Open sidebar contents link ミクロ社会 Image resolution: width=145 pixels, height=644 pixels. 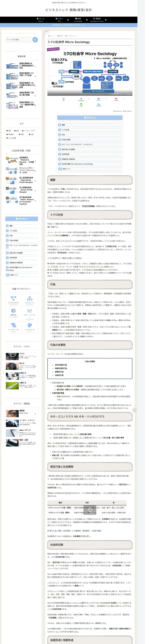pos(13,231)
